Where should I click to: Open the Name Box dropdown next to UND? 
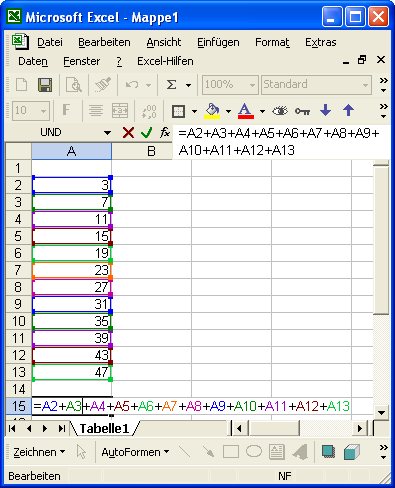(x=107, y=133)
